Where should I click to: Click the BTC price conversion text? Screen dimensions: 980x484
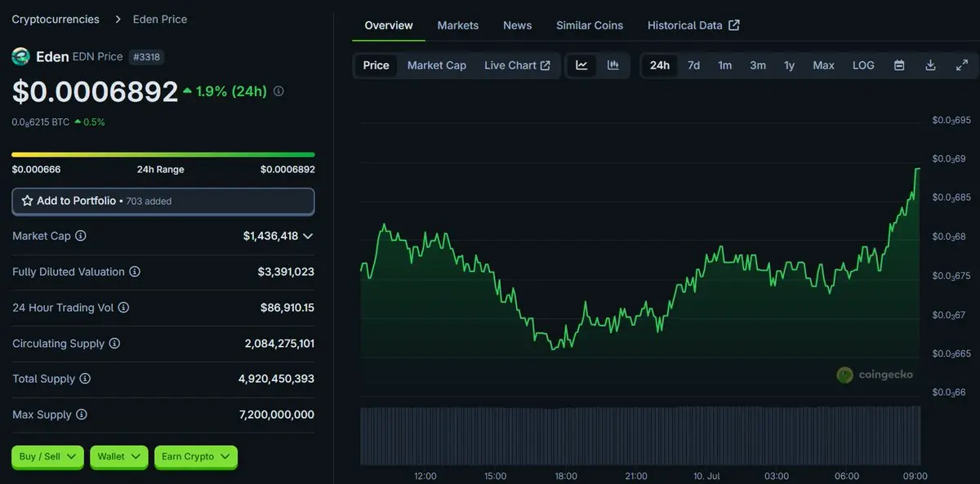tap(41, 122)
